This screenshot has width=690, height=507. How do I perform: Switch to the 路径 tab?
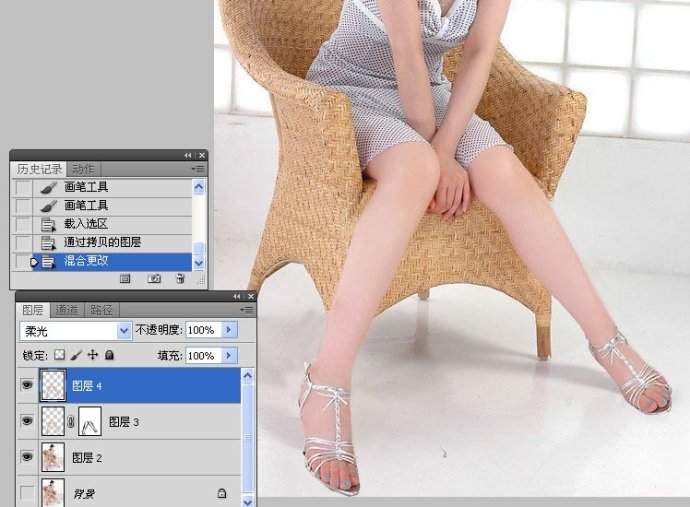click(x=101, y=310)
